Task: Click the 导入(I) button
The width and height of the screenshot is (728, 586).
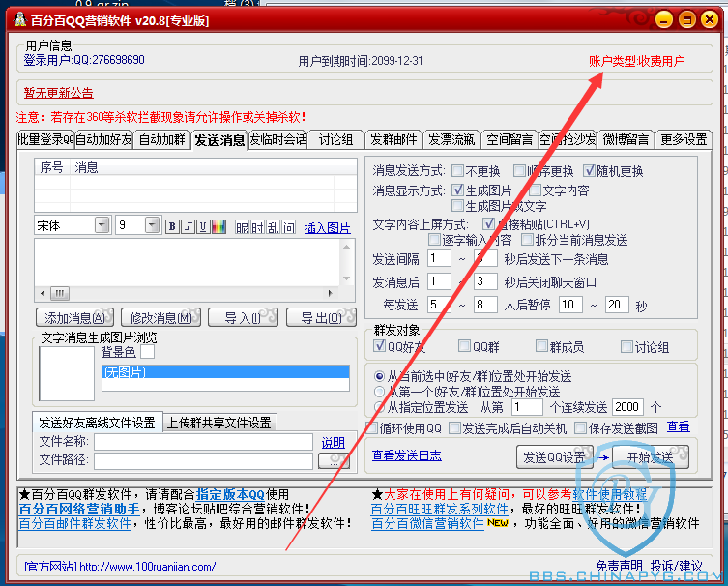Action: tap(243, 317)
